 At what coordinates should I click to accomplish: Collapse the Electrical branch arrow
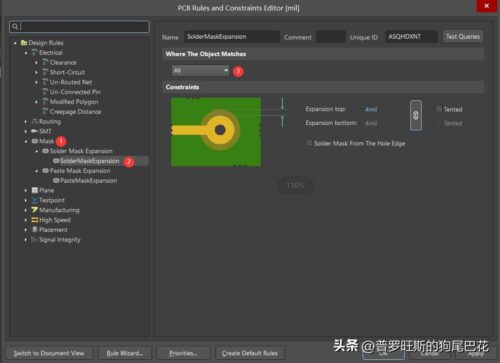click(26, 53)
